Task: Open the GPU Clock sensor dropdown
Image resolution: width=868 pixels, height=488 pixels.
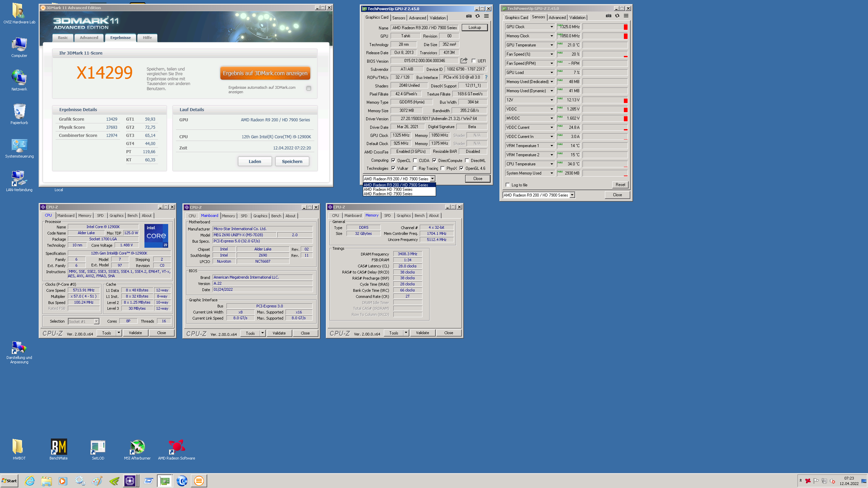Action: click(552, 27)
